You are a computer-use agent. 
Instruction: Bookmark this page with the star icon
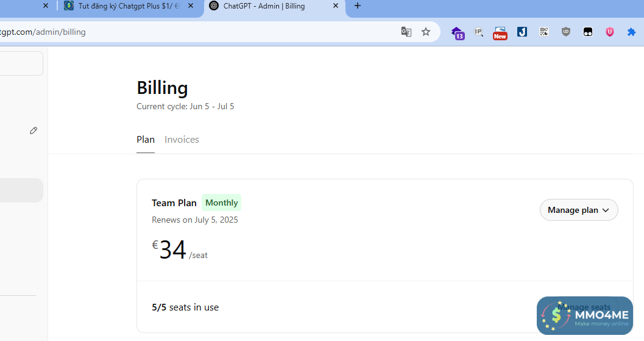pos(426,32)
